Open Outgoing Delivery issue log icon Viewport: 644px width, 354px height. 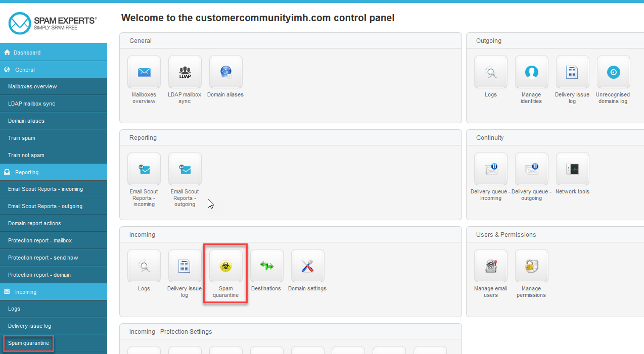573,72
